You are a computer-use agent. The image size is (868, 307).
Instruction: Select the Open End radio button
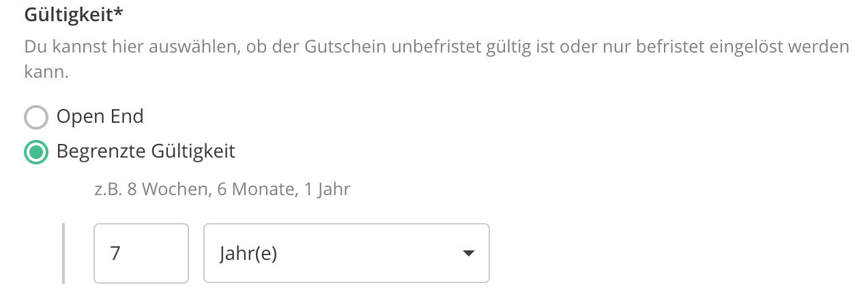(36, 117)
